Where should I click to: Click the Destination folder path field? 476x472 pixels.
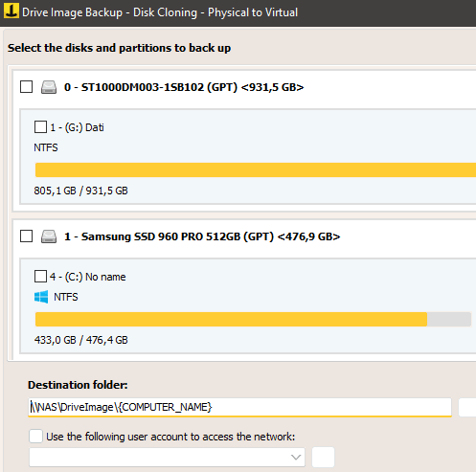click(239, 407)
